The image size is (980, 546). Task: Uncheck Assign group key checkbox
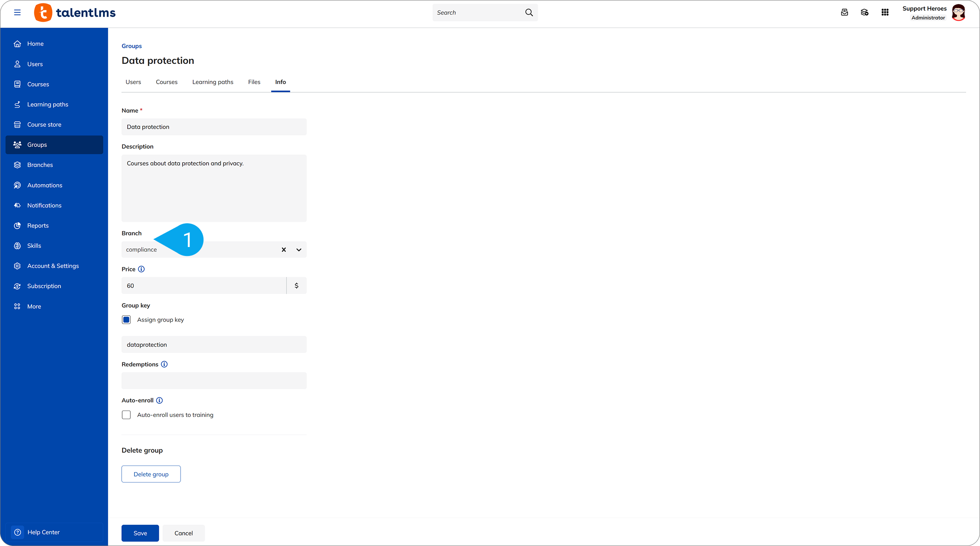point(126,320)
